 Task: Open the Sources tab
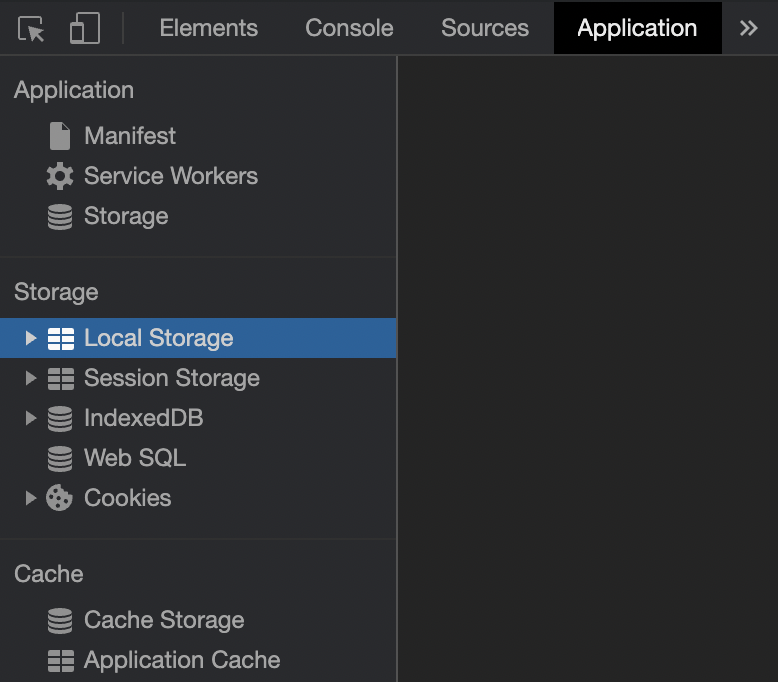[485, 28]
